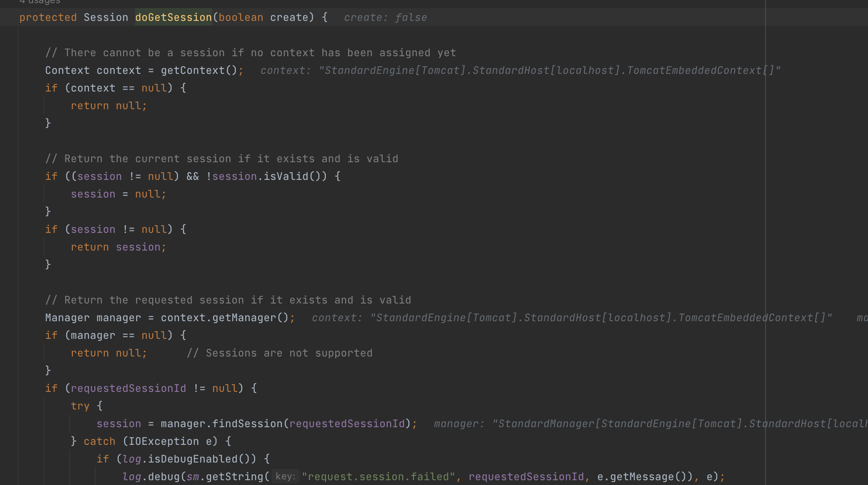Click the getContext() method call

(199, 70)
